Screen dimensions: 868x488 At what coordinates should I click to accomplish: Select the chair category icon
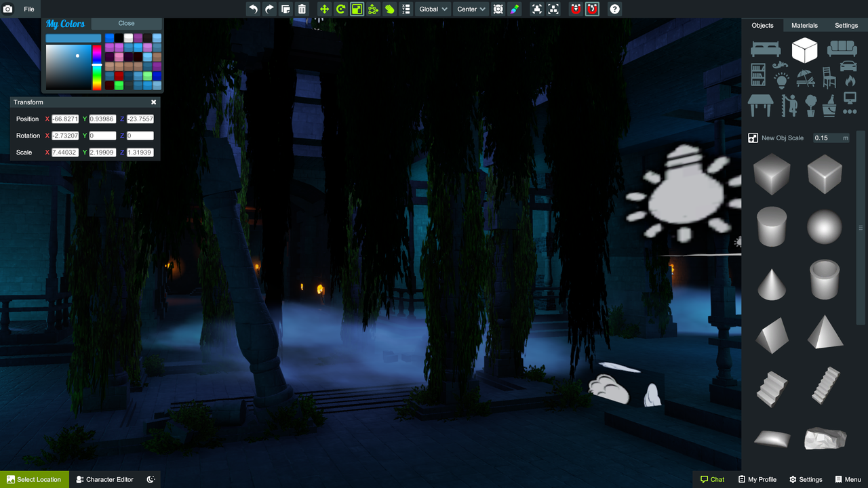[x=829, y=77]
